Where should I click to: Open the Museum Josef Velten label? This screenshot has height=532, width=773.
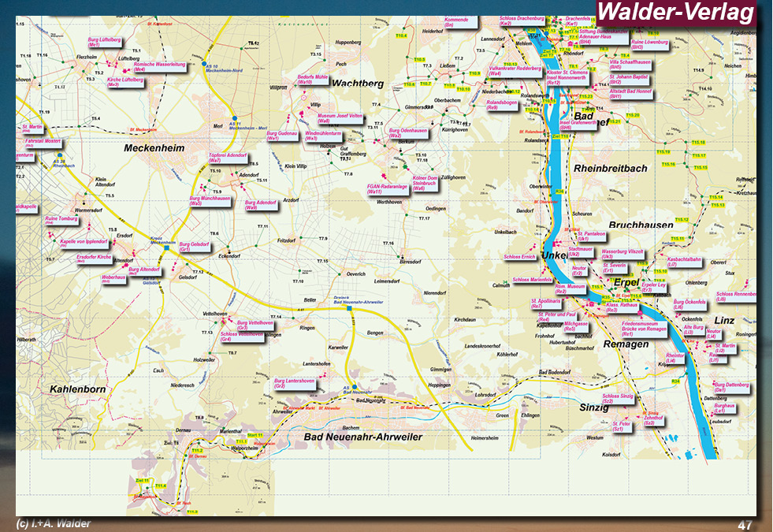pos(339,117)
